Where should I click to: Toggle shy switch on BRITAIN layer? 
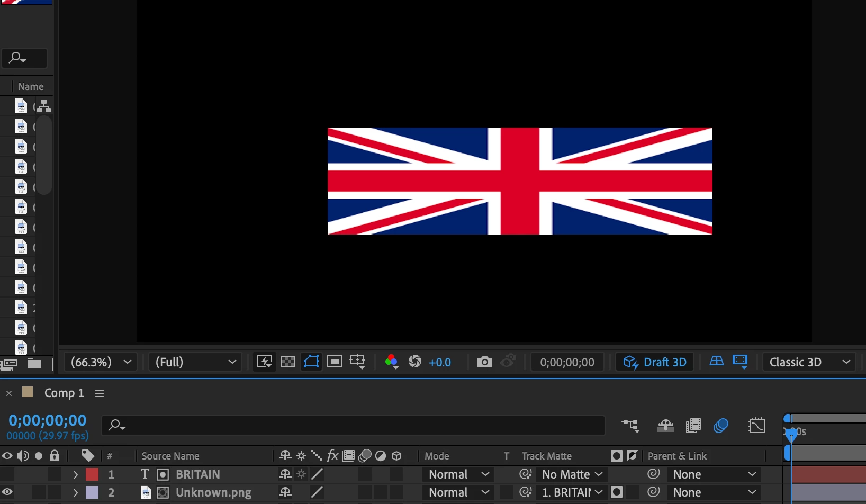(285, 474)
